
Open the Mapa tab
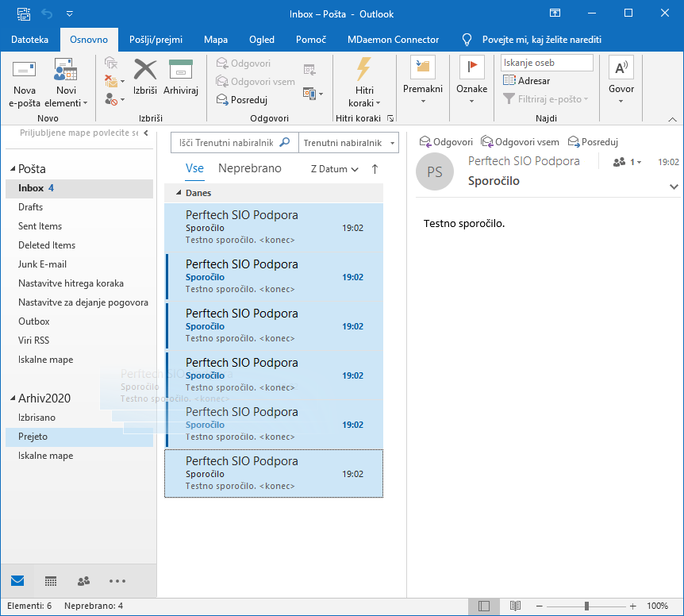[x=216, y=40]
